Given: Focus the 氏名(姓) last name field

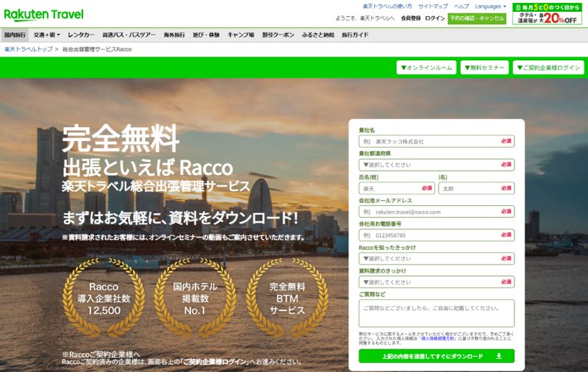Looking at the screenshot, I should coord(397,188).
